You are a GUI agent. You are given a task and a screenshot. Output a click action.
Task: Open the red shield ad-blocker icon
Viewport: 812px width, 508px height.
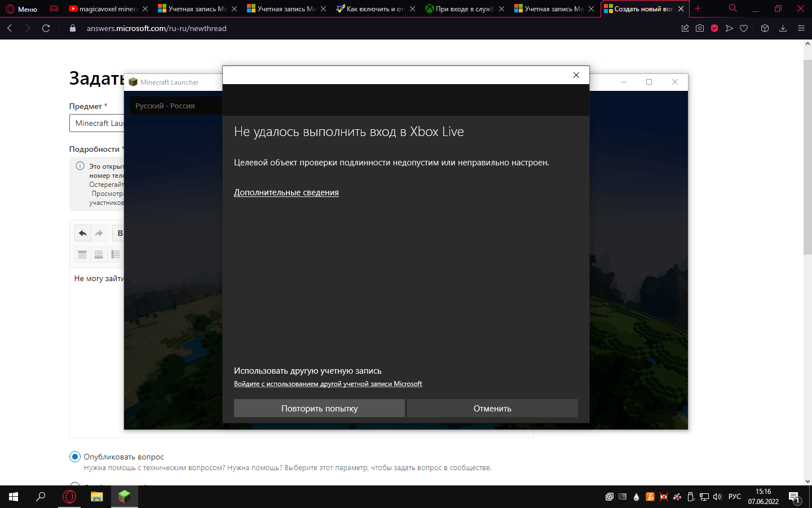714,28
